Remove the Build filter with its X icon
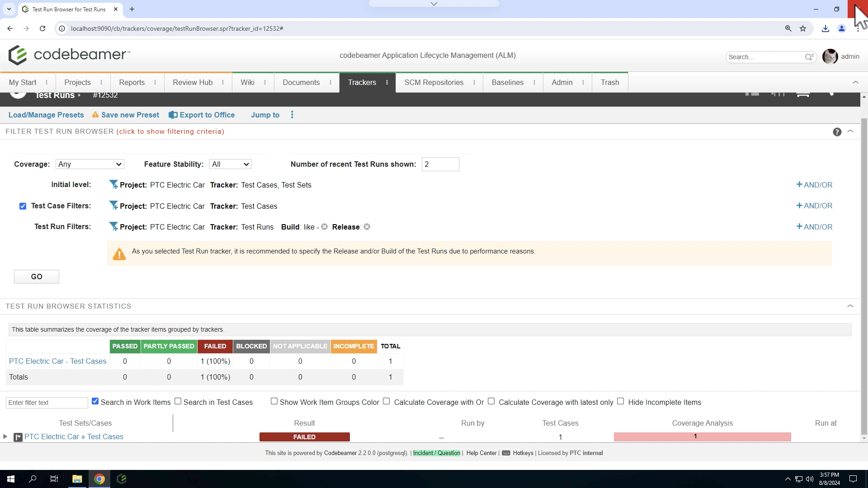Screen dimensions: 868x488 pyautogui.click(x=324, y=227)
